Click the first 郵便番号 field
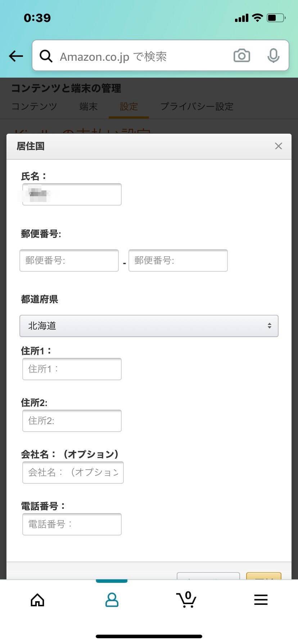The height and width of the screenshot is (644, 298). (x=69, y=261)
